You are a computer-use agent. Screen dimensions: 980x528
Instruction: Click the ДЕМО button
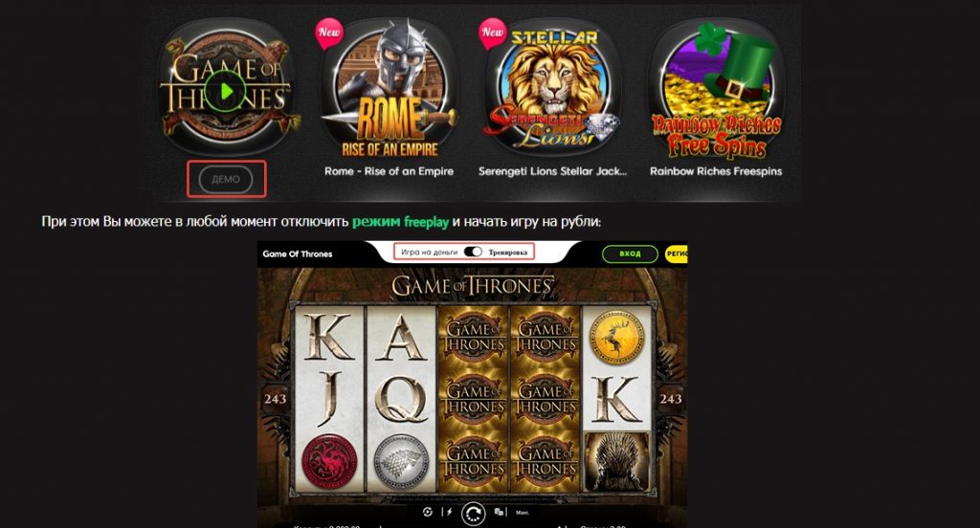tap(226, 179)
